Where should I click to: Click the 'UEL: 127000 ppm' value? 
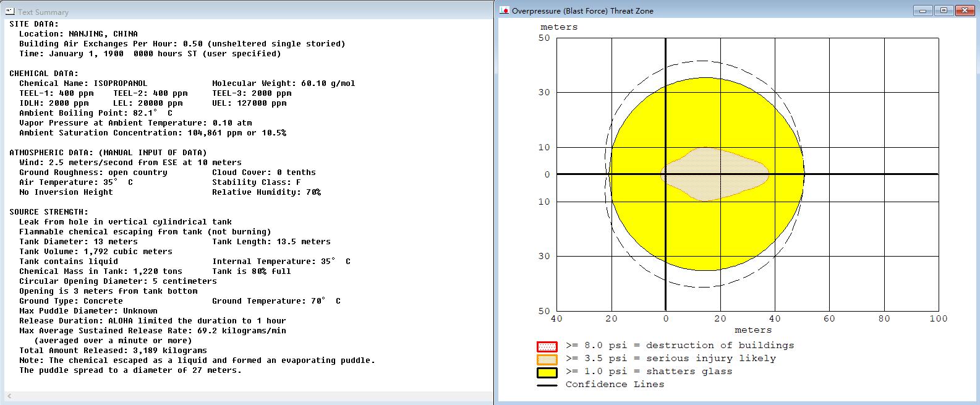(249, 103)
